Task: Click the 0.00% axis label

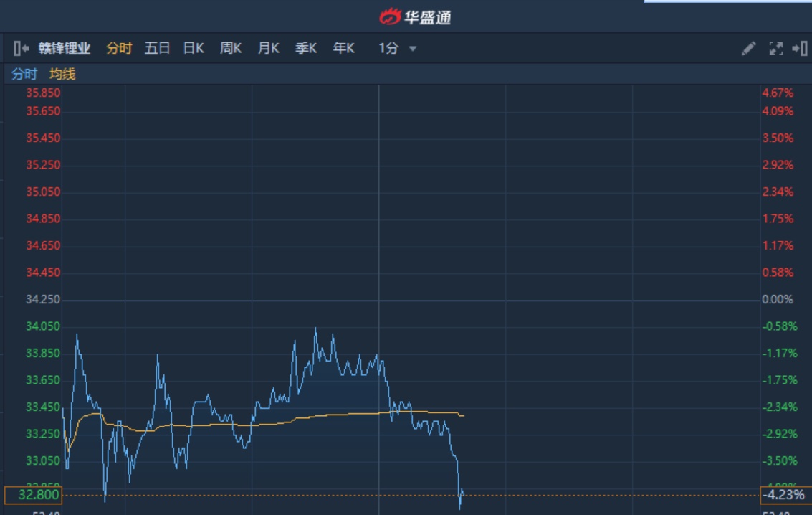Action: tap(778, 300)
